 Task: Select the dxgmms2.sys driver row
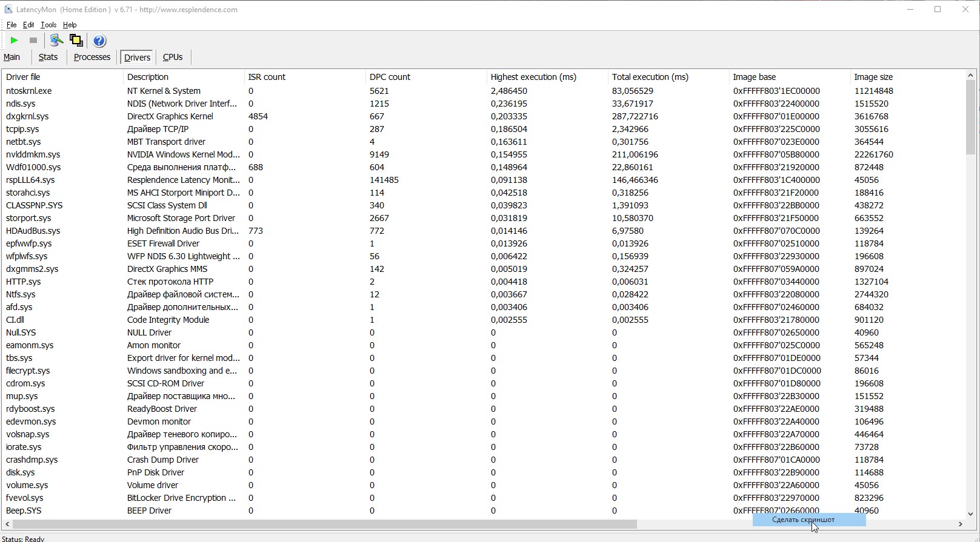tap(484, 269)
